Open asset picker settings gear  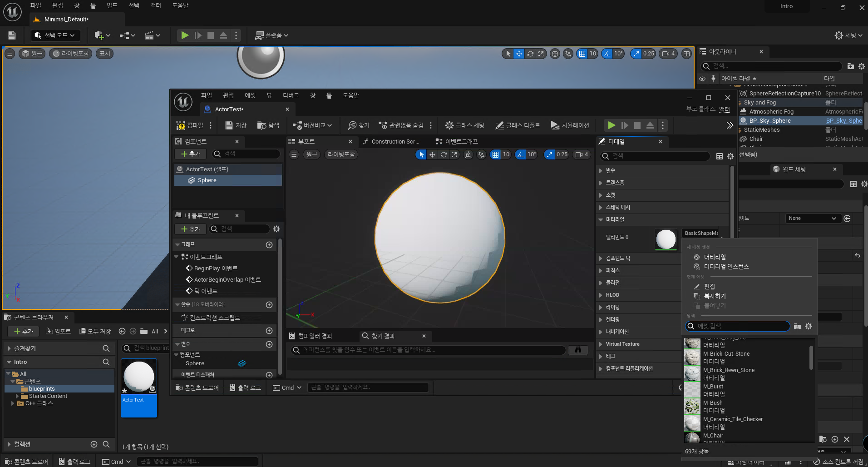[809, 326]
